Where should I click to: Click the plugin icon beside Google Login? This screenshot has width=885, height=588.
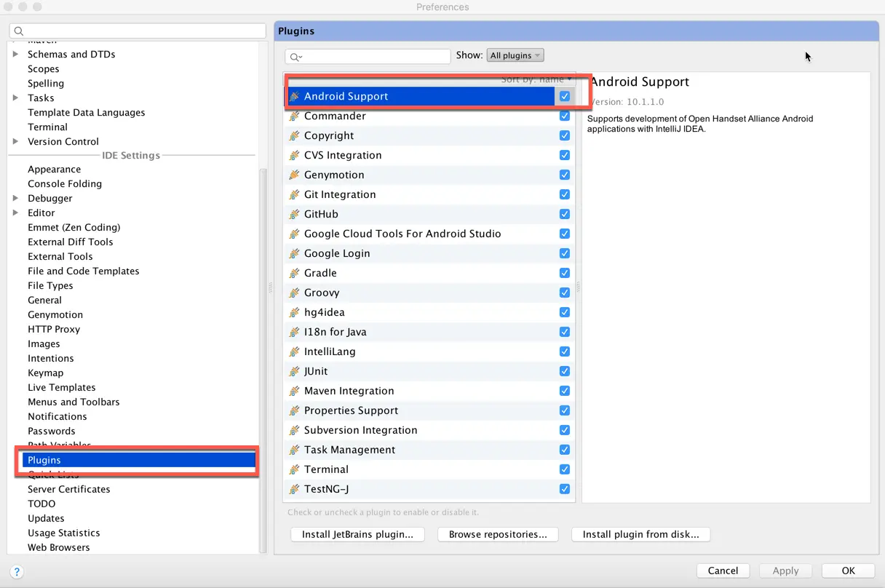pos(294,253)
